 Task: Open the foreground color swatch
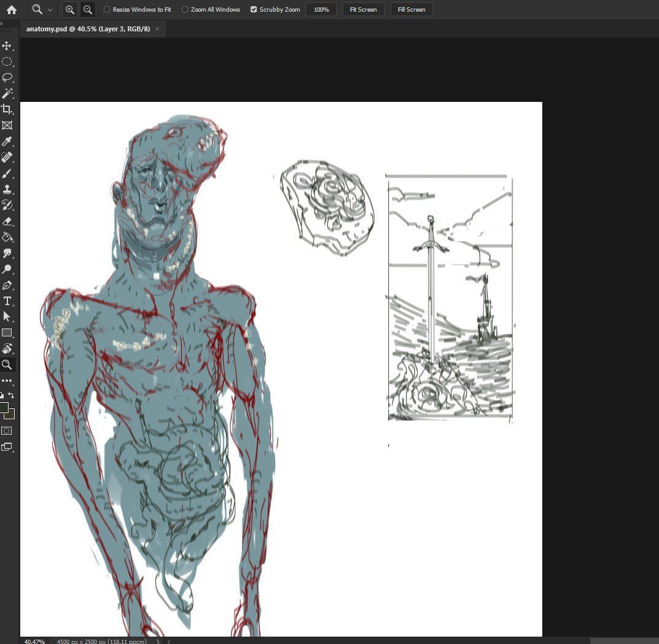point(4,408)
